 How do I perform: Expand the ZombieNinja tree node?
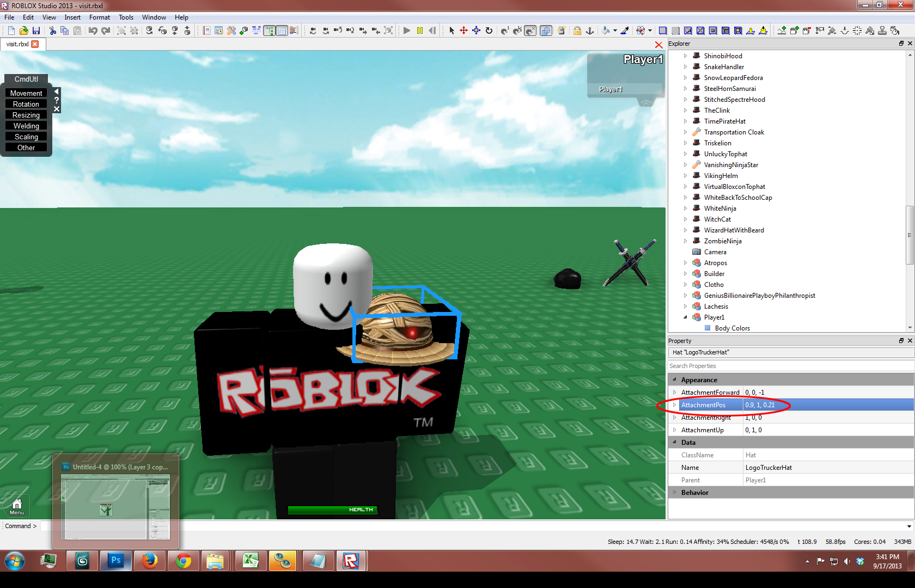685,241
